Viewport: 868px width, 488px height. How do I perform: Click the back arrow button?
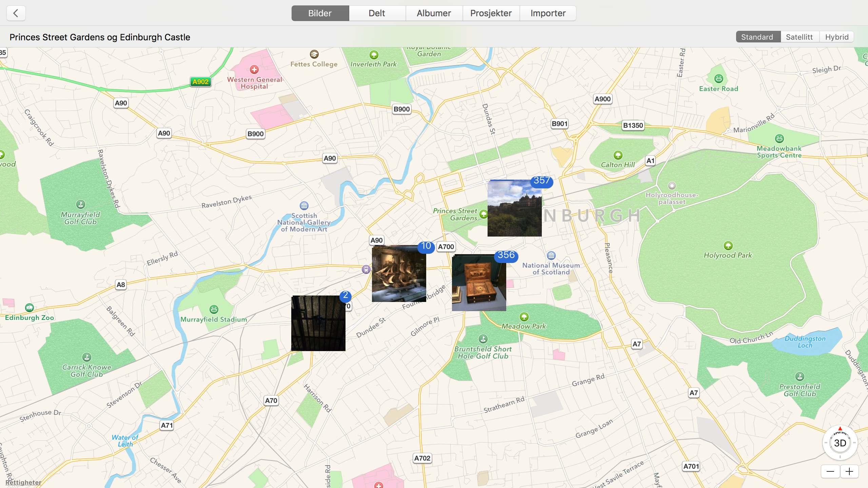pyautogui.click(x=16, y=13)
